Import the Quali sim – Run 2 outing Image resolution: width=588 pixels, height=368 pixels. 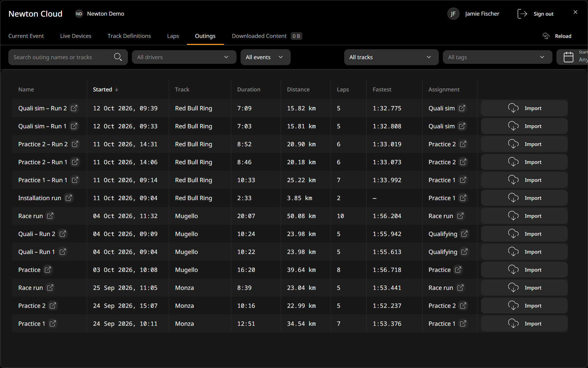[x=524, y=108]
